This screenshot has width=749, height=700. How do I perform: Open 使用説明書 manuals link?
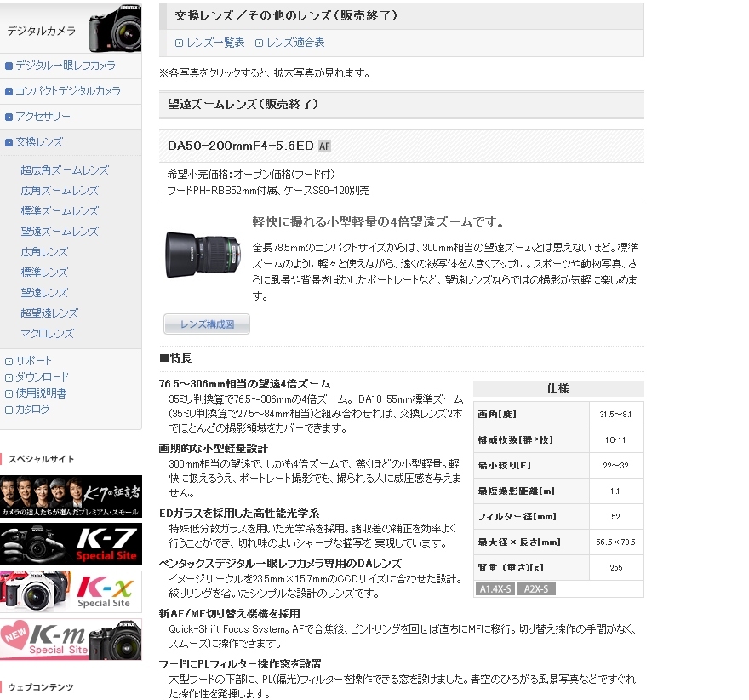click(x=41, y=393)
